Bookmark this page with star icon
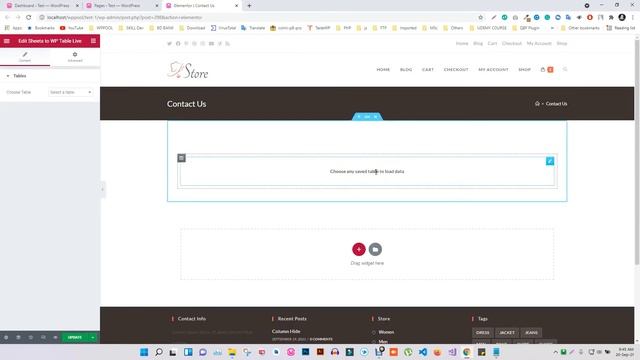Image resolution: width=640 pixels, height=360 pixels. (x=480, y=18)
